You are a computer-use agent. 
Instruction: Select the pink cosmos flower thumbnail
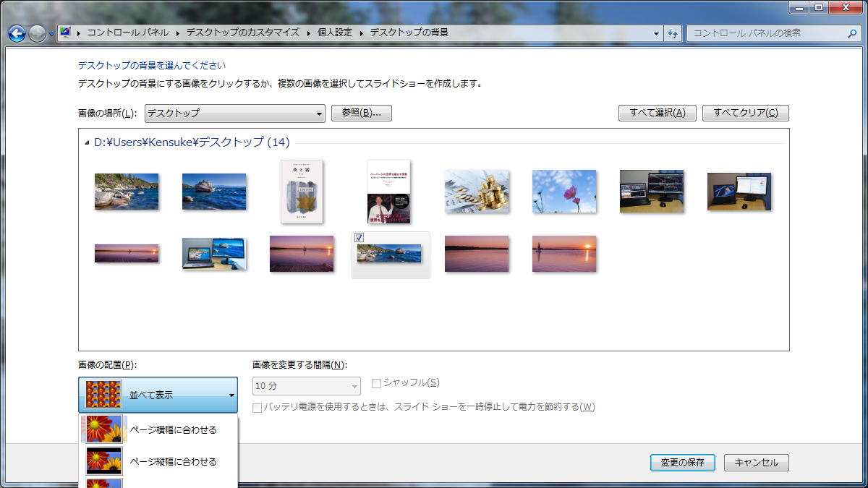pyautogui.click(x=564, y=192)
